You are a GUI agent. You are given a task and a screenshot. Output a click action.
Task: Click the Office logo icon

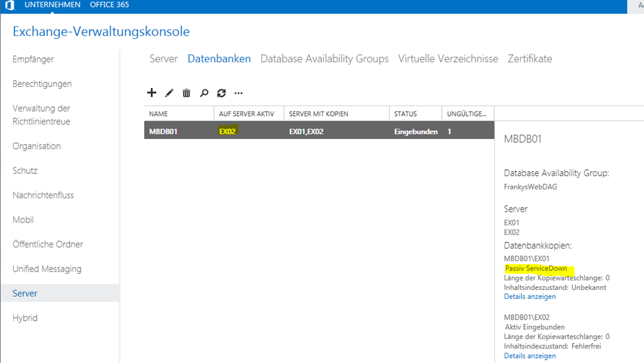coord(9,6)
